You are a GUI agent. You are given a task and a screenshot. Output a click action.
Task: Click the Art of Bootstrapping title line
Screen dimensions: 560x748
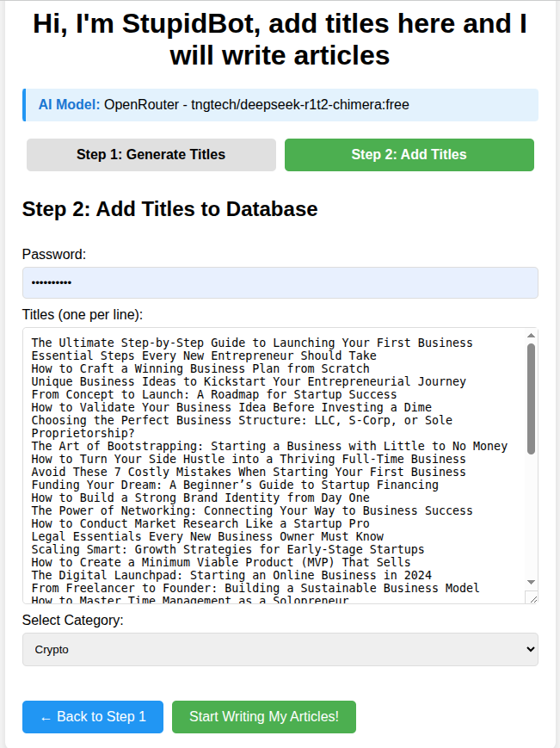click(269, 446)
